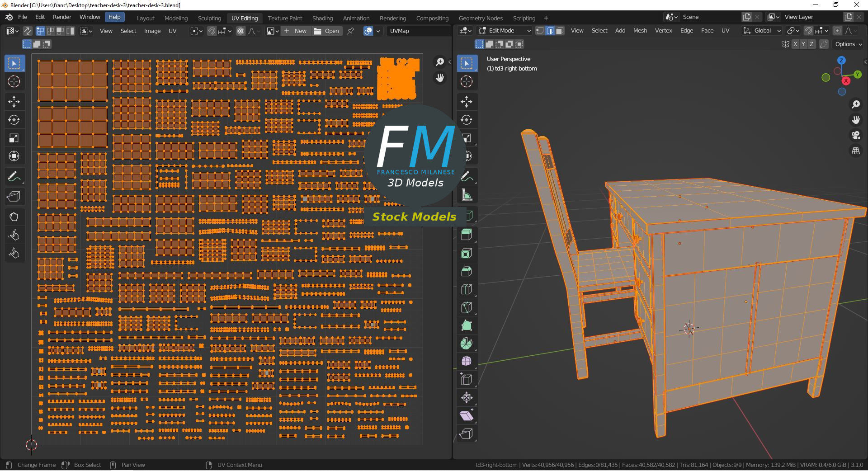The image size is (868, 471).
Task: Toggle snapping in UV editor header
Action: tap(212, 31)
